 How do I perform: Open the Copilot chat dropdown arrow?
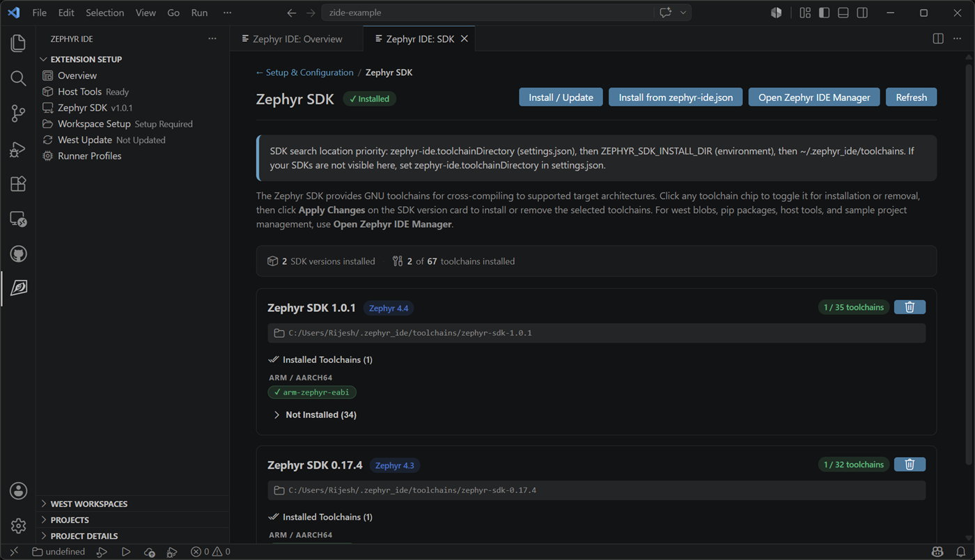(683, 13)
